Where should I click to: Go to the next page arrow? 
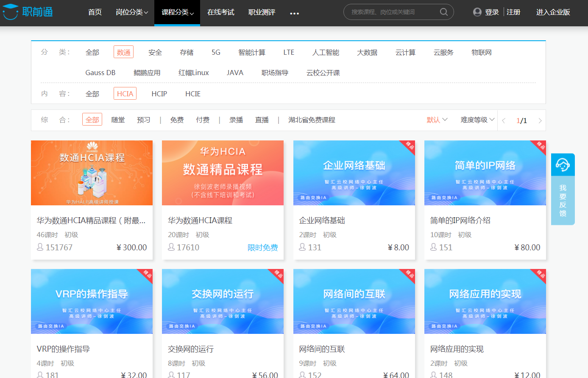540,120
